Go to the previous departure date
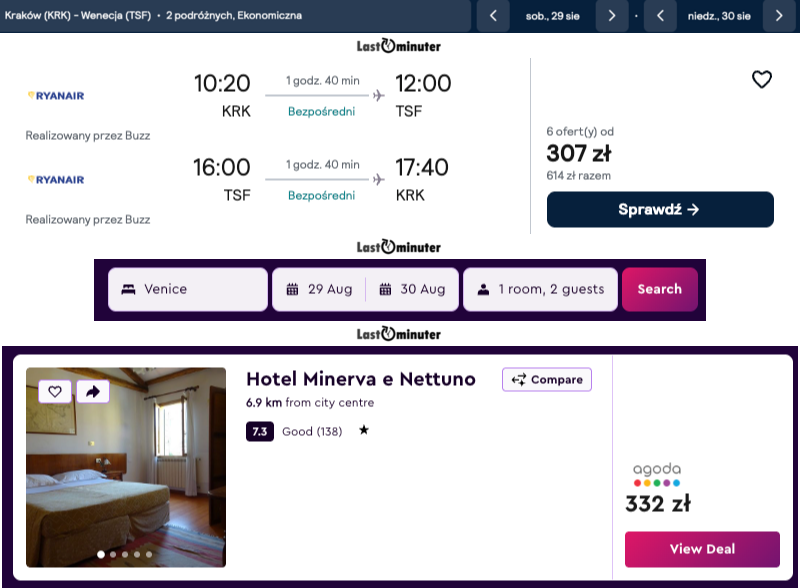The image size is (800, 588). 493,16
